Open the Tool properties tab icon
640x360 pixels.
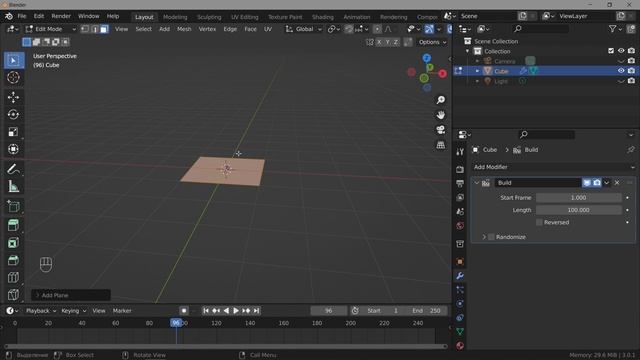(x=460, y=152)
